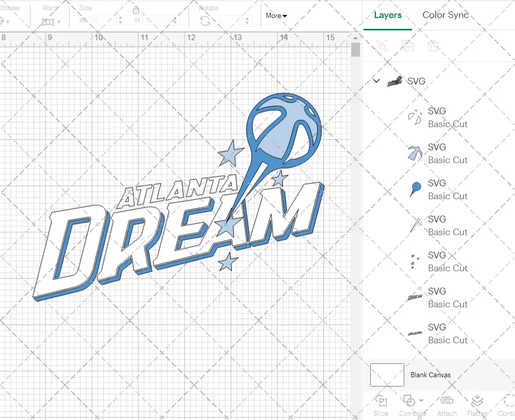
Task: Toggle the aspect ratio lock icon
Action: (x=135, y=10)
